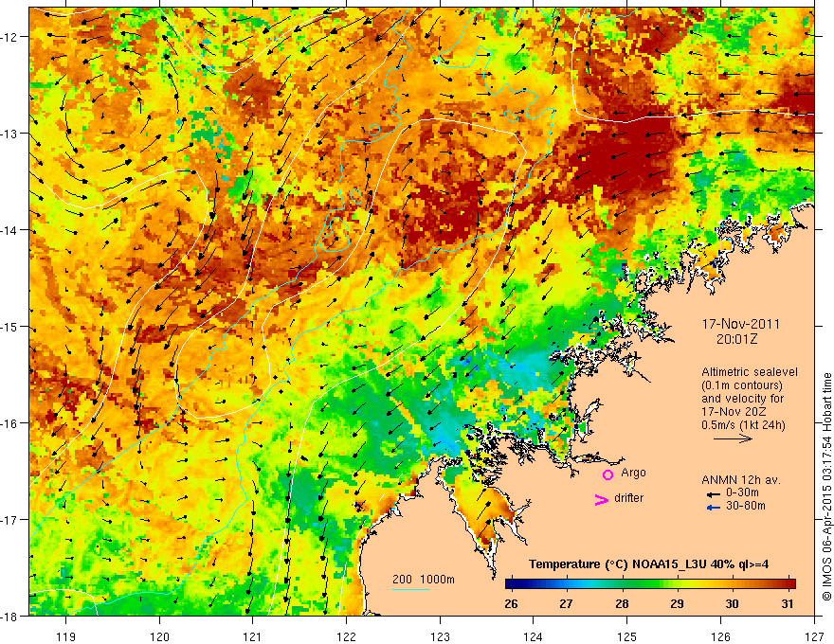Click the latitude axis label -15
This screenshot has height=644, width=834.
click(x=10, y=327)
